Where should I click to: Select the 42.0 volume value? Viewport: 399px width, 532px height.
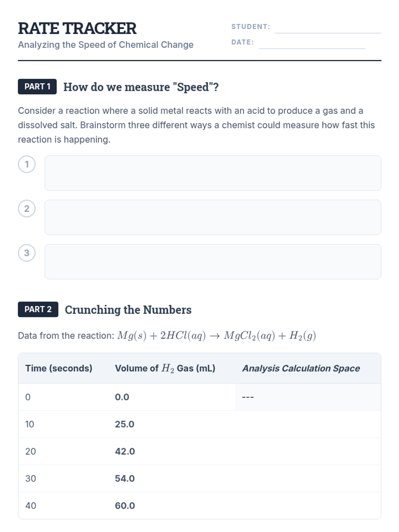(125, 451)
